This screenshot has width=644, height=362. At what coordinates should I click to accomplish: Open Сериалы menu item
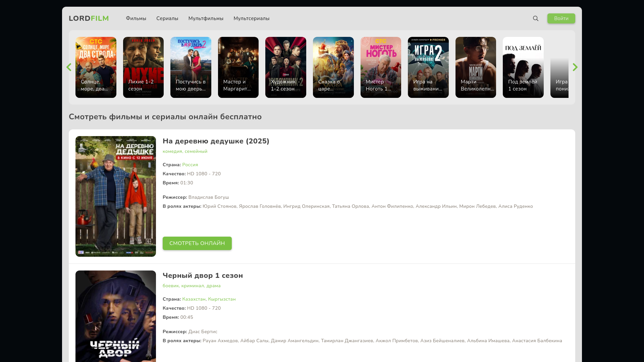[x=167, y=18]
